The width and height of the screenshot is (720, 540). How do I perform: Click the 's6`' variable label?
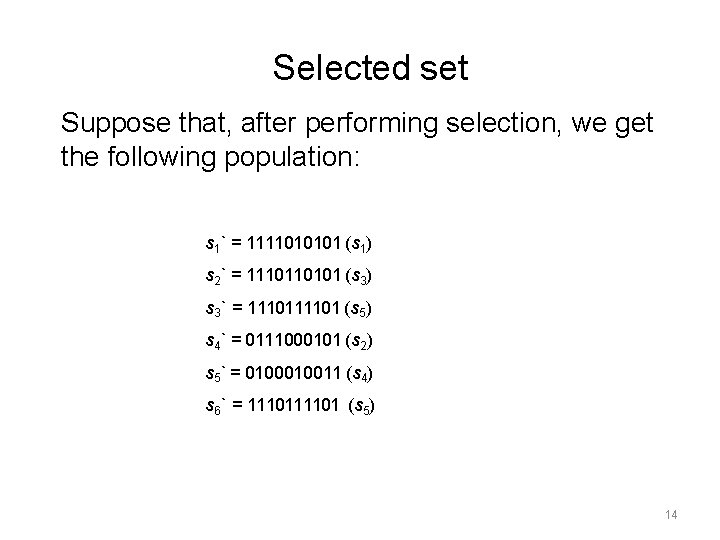pos(216,406)
